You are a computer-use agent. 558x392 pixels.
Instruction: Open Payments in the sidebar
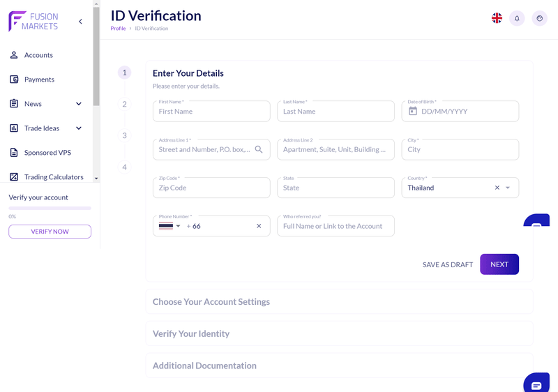(x=39, y=80)
